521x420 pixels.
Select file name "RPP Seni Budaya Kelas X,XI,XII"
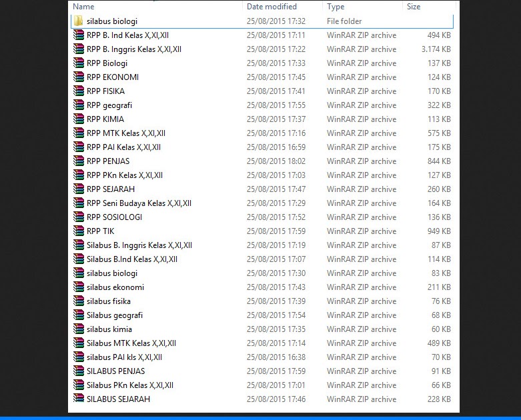[x=139, y=203]
